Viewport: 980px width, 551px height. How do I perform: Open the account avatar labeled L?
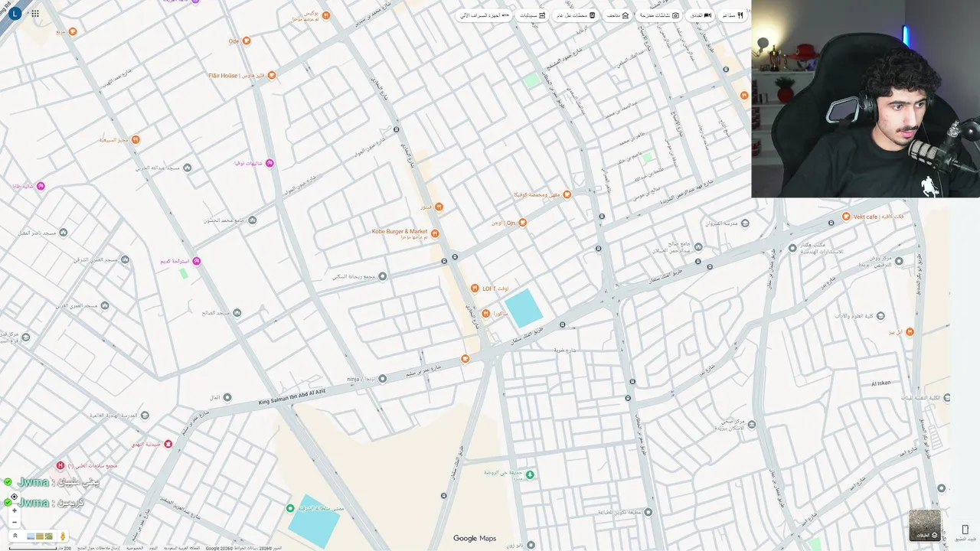point(15,14)
